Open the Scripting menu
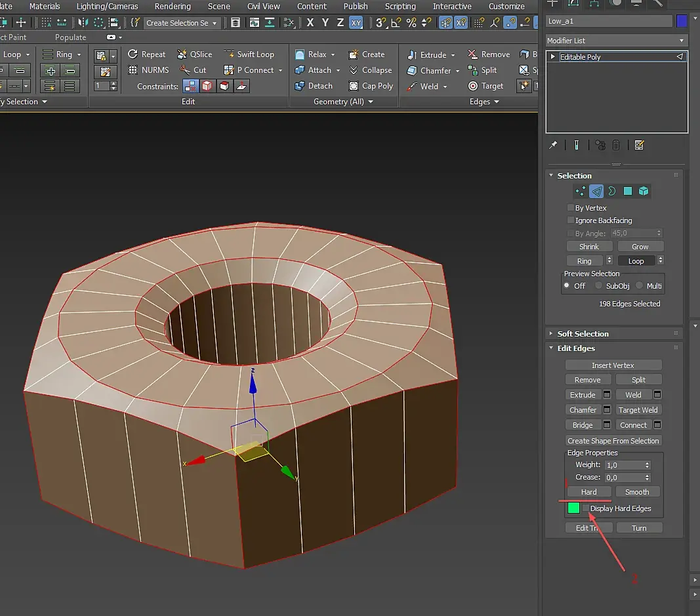Image resolution: width=700 pixels, height=616 pixels. 400,7
